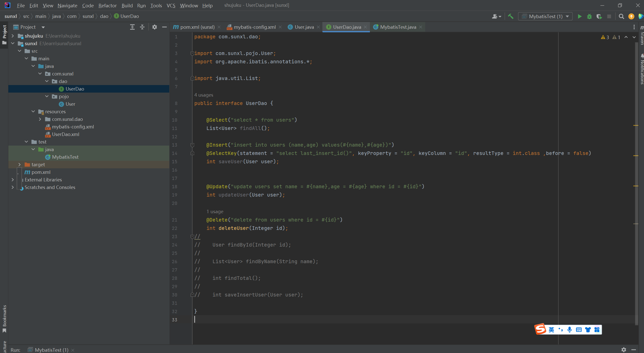Click the dao breadcrumb in navigation bar
The height and width of the screenshot is (353, 644).
click(104, 16)
